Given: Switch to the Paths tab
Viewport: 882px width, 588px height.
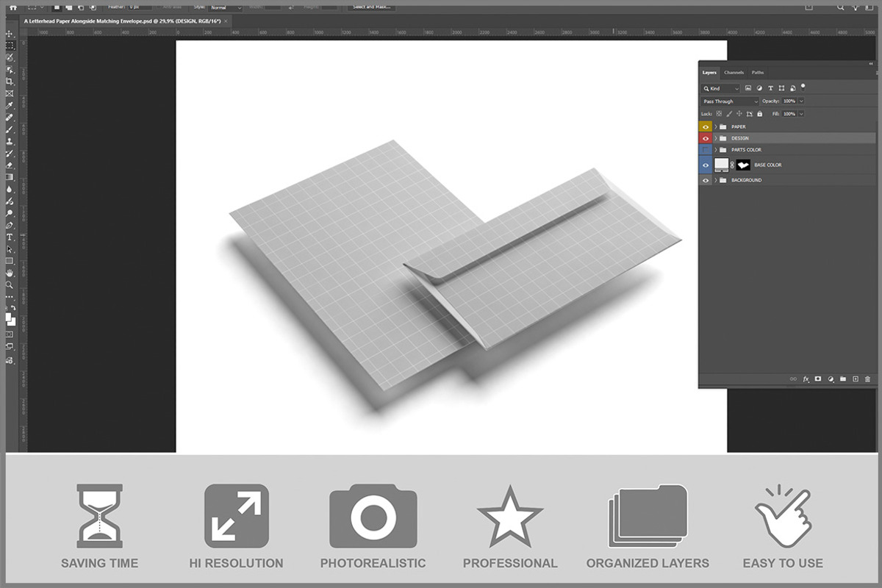Looking at the screenshot, I should point(758,73).
